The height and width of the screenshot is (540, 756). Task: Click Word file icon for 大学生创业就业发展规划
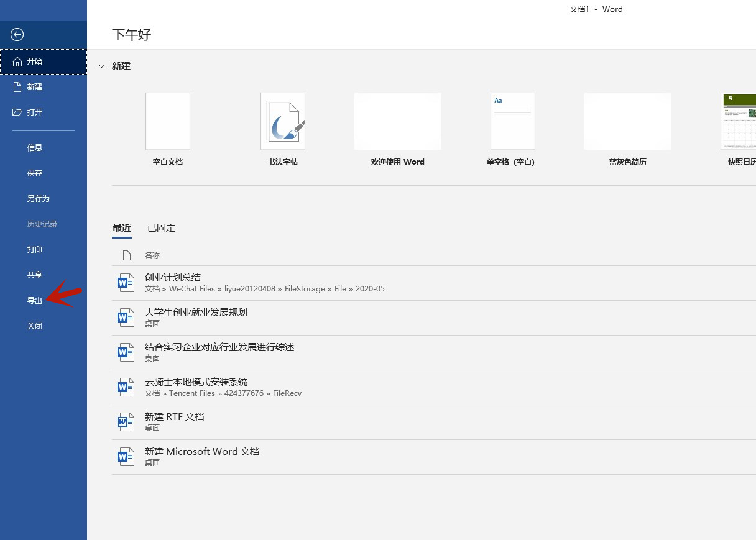[x=126, y=318]
